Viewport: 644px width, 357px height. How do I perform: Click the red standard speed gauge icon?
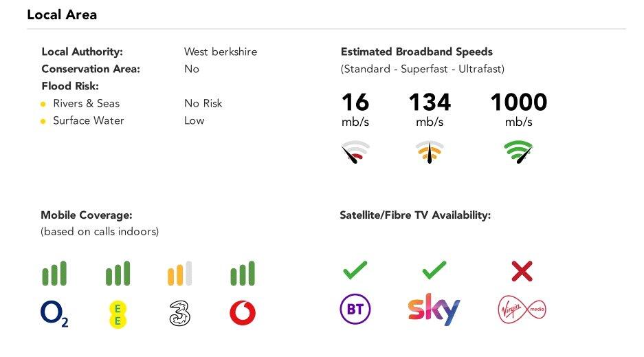(355, 151)
